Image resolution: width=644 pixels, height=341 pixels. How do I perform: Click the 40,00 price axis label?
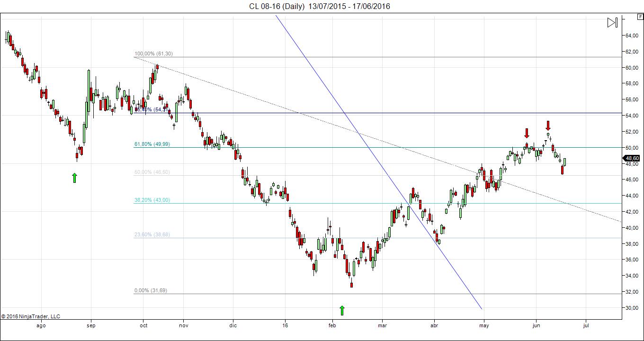tap(632, 228)
